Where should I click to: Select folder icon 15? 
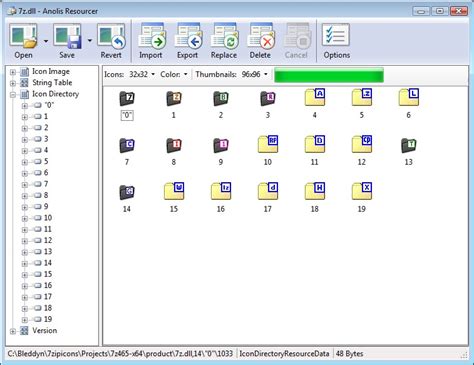[x=174, y=191]
